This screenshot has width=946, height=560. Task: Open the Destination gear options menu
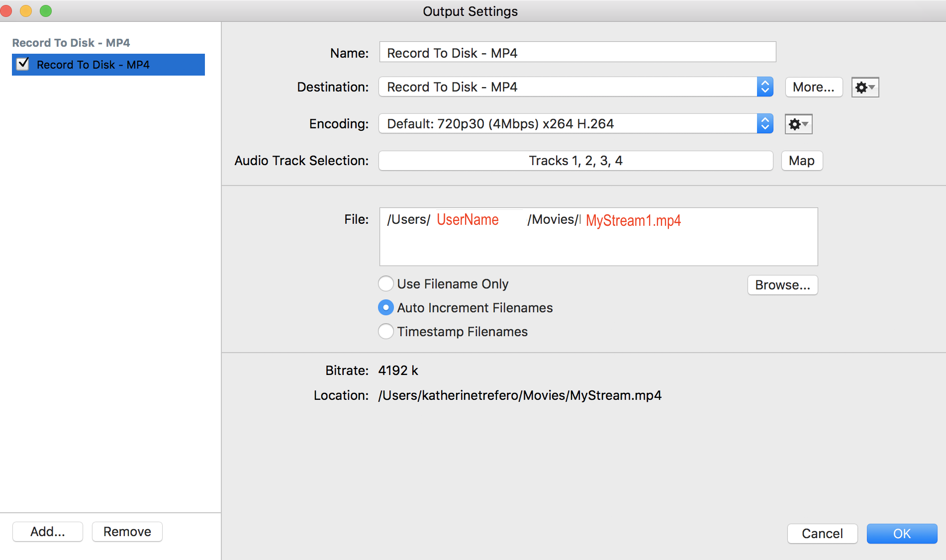click(x=865, y=88)
